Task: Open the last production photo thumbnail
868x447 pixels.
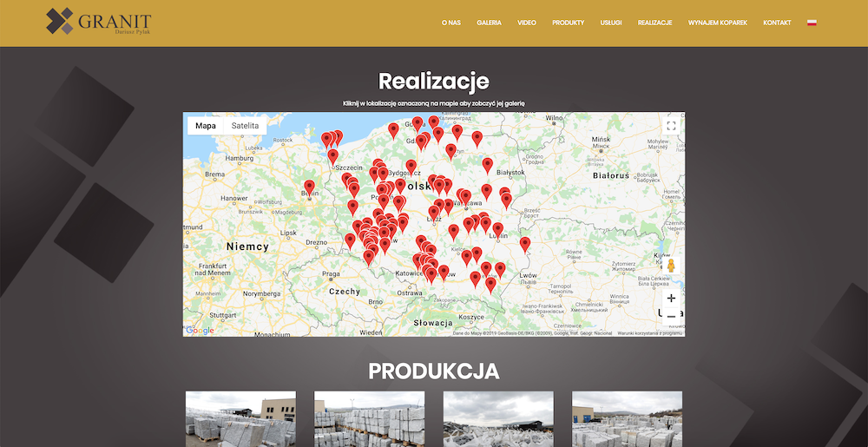Action: pyautogui.click(x=627, y=418)
